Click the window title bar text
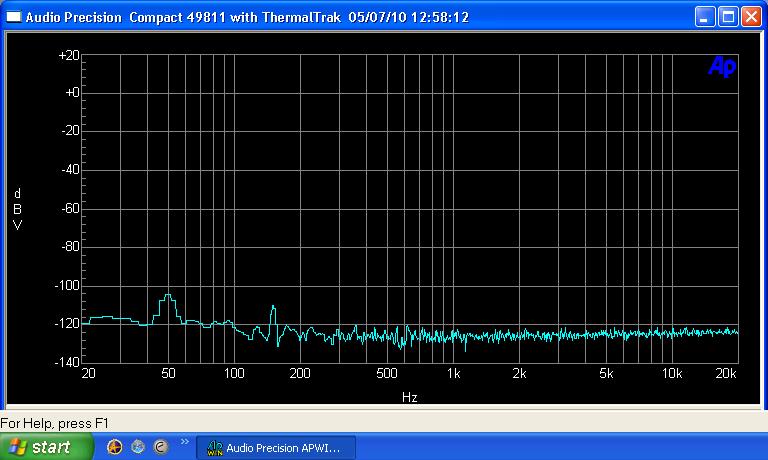Viewport: 768px width, 460px height. 247,18
